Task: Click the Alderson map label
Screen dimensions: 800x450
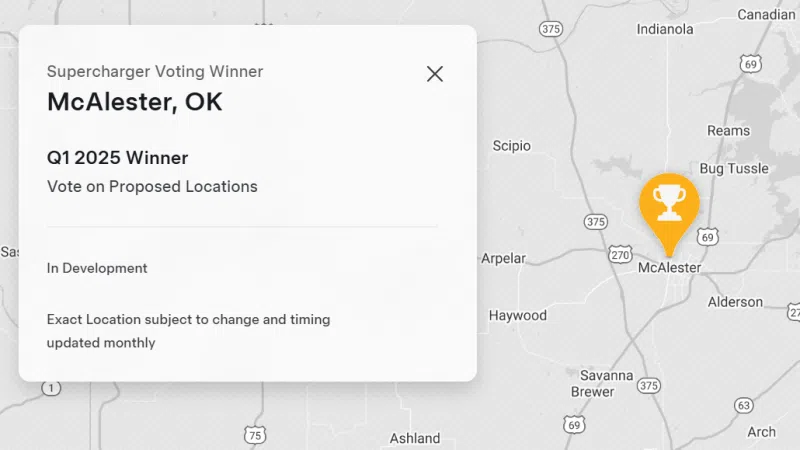Action: point(735,302)
